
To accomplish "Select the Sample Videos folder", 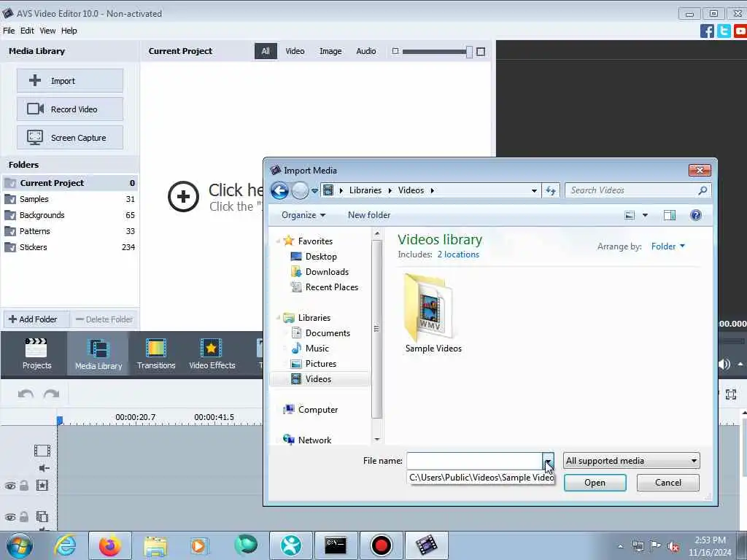I will [x=433, y=314].
